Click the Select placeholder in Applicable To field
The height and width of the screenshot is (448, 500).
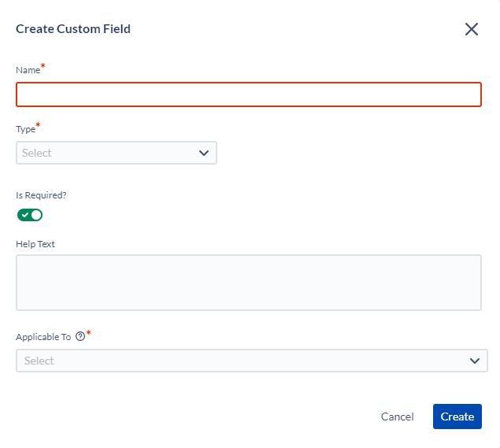pos(39,361)
